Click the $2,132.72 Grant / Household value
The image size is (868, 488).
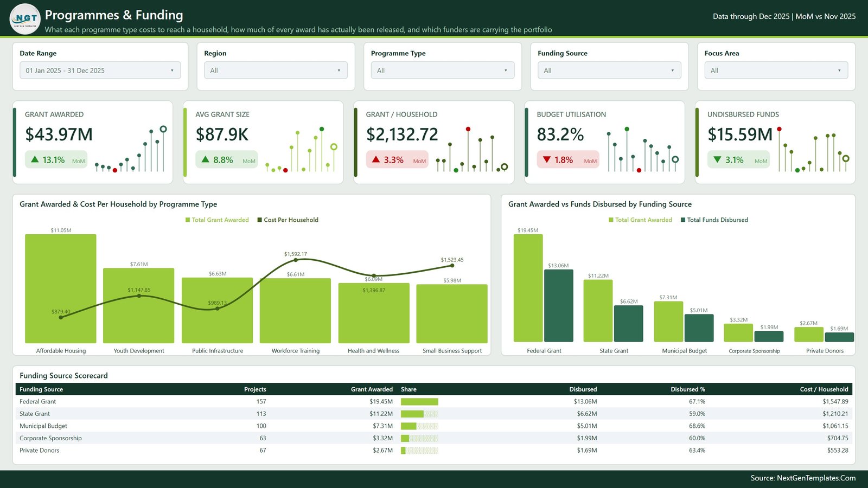tap(402, 134)
